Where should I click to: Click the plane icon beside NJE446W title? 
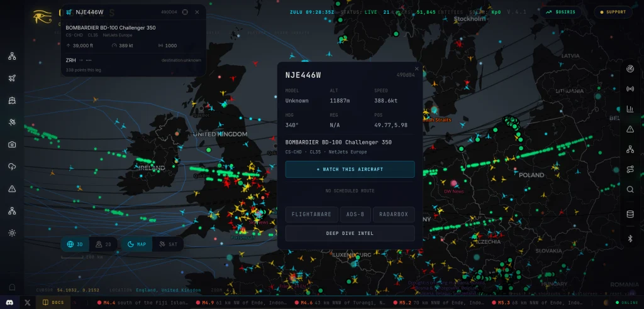(69, 12)
